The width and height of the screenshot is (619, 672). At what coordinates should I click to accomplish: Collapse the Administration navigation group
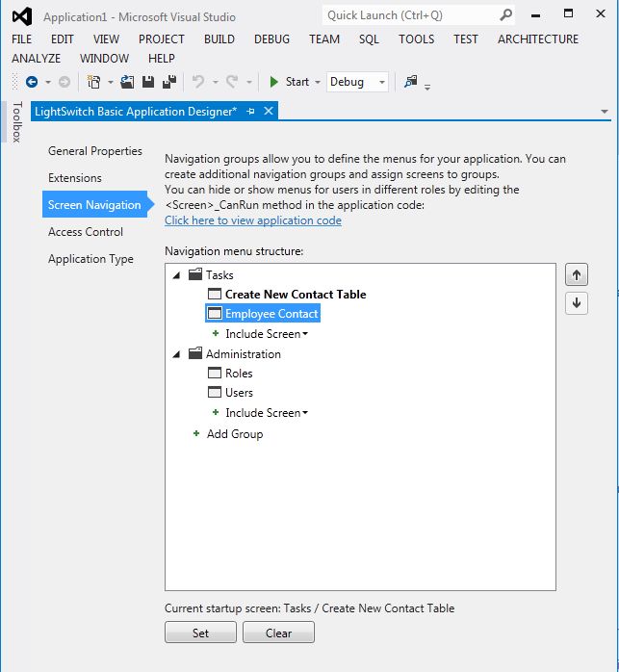click(x=176, y=354)
